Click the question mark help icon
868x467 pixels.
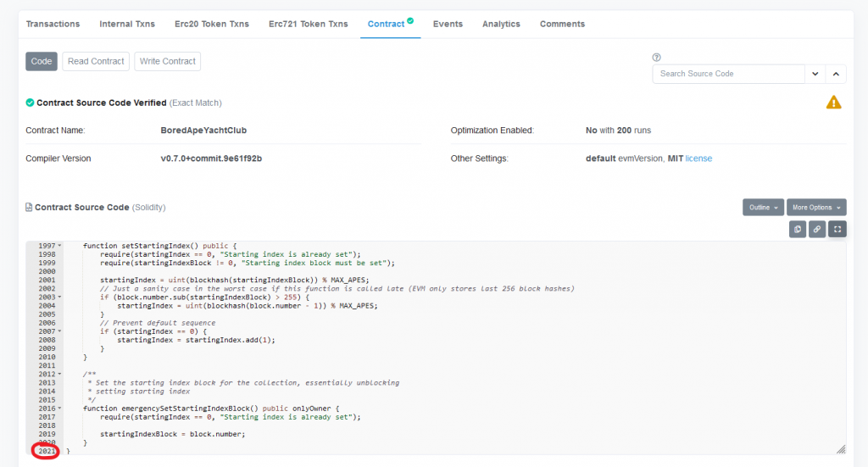657,57
